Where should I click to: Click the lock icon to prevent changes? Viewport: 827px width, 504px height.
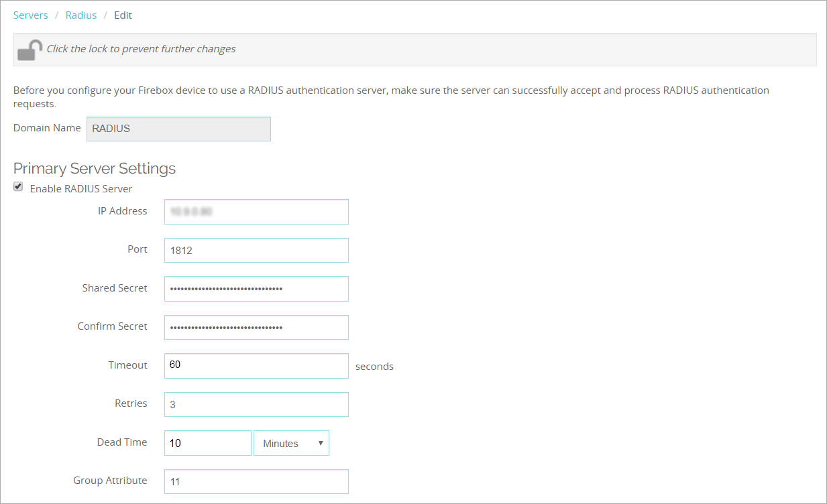point(30,48)
